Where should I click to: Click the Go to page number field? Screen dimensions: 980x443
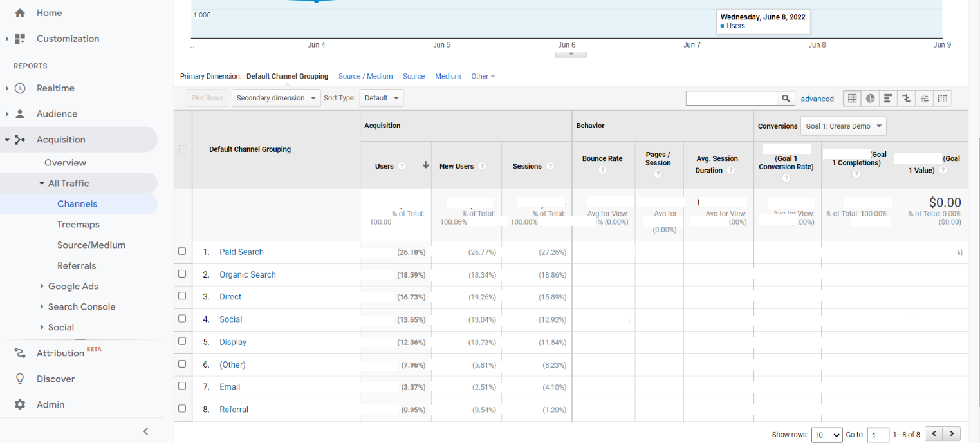[x=878, y=435]
